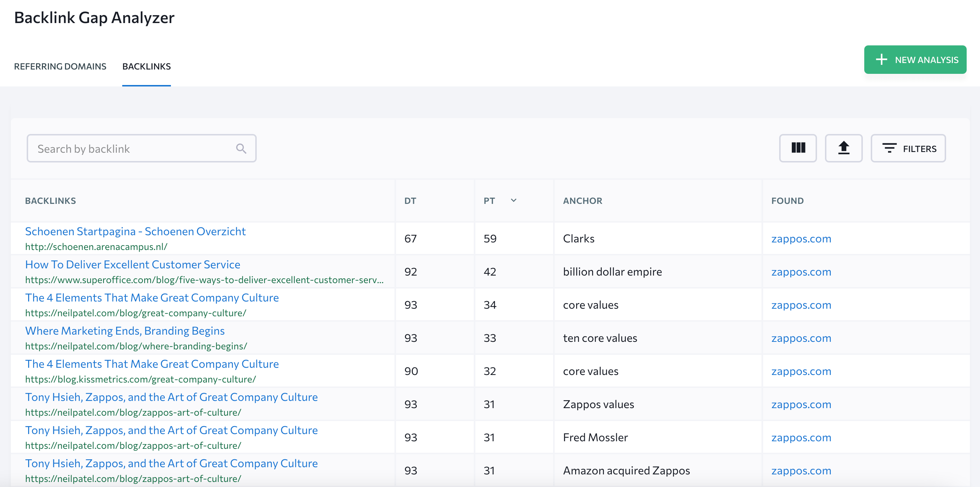Viewport: 980px width, 487px height.
Task: Select the Backlinks tab
Action: tap(146, 66)
